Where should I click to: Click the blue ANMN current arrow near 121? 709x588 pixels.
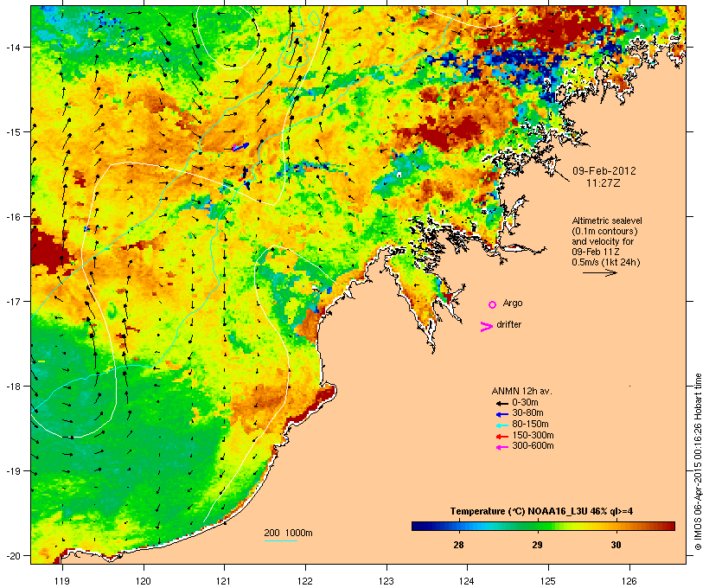tap(241, 146)
